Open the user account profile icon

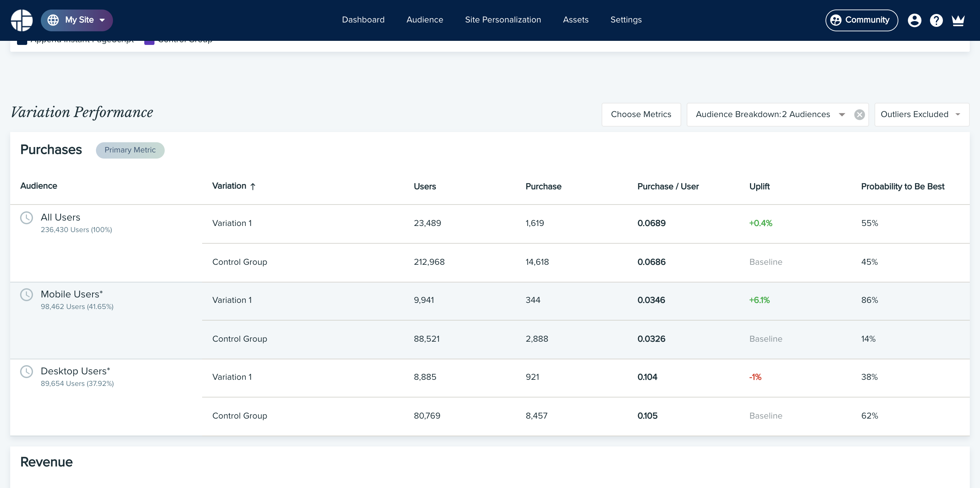click(914, 20)
